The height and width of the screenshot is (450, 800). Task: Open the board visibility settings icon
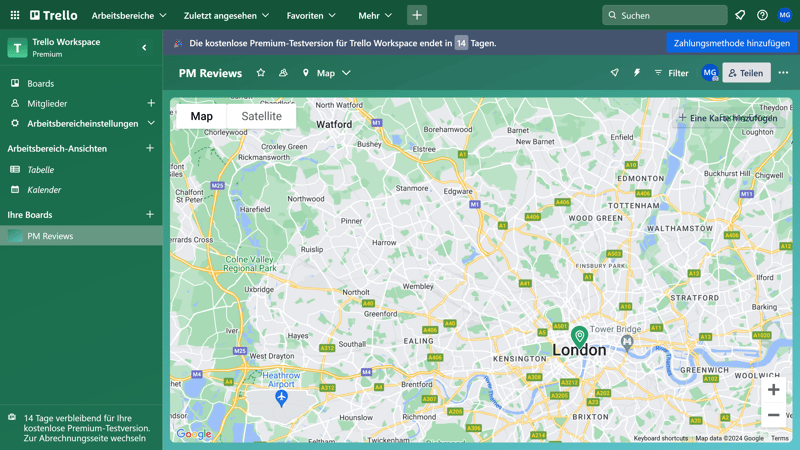[283, 73]
